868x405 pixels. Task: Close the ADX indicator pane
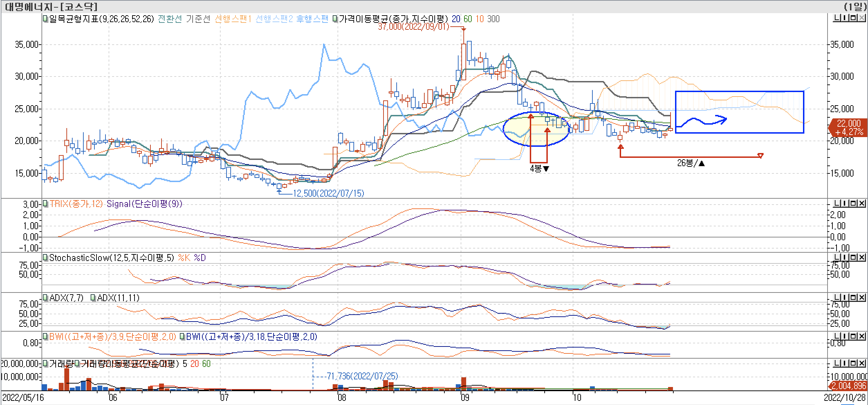(x=861, y=297)
